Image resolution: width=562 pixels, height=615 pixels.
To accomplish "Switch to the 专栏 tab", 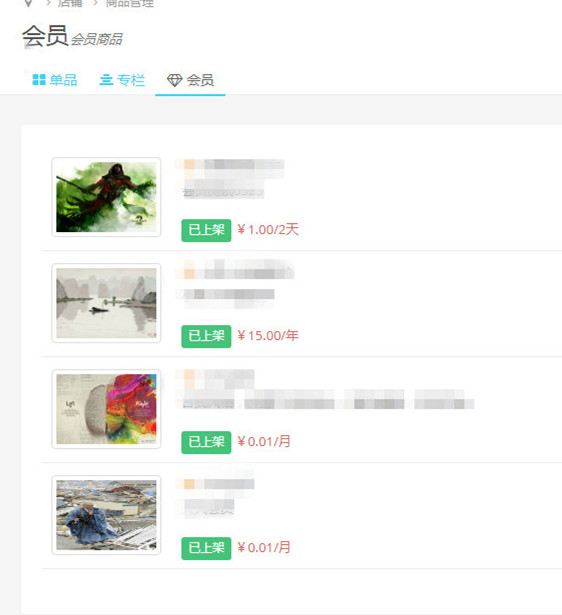I will pyautogui.click(x=122, y=80).
